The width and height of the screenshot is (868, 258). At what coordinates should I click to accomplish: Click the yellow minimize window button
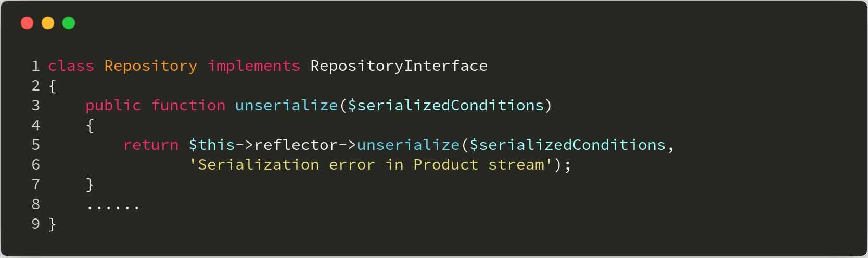tap(48, 23)
